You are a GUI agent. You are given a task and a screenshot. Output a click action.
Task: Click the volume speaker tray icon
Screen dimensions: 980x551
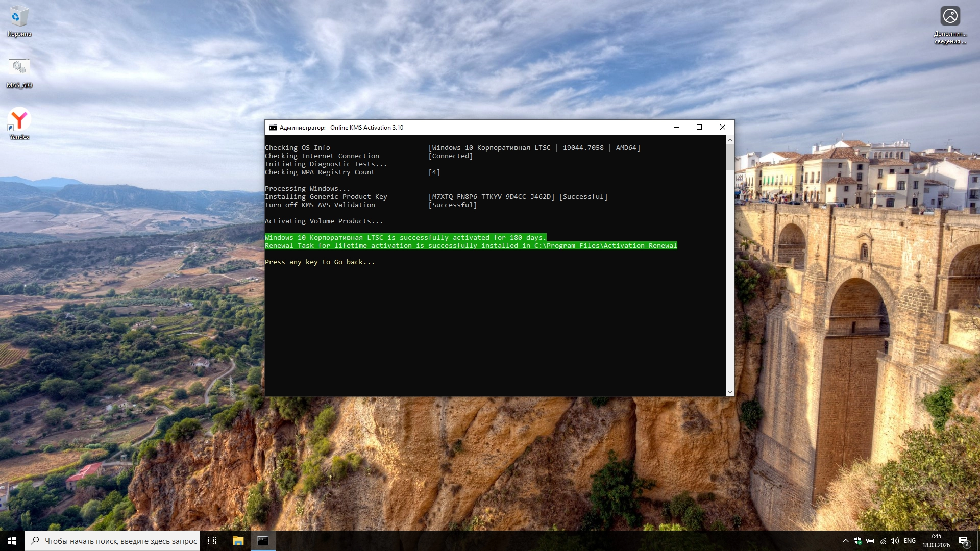coord(894,541)
